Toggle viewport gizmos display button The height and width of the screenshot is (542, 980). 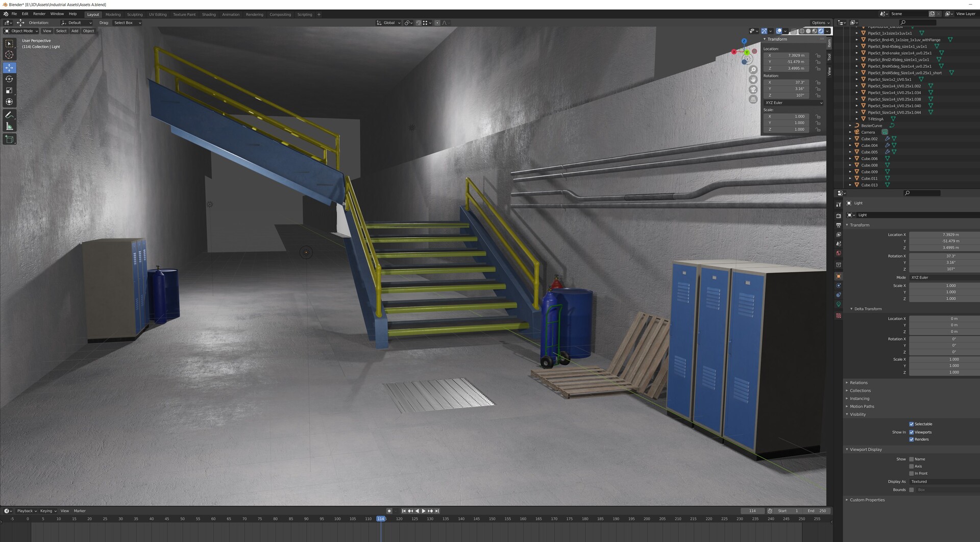[764, 31]
